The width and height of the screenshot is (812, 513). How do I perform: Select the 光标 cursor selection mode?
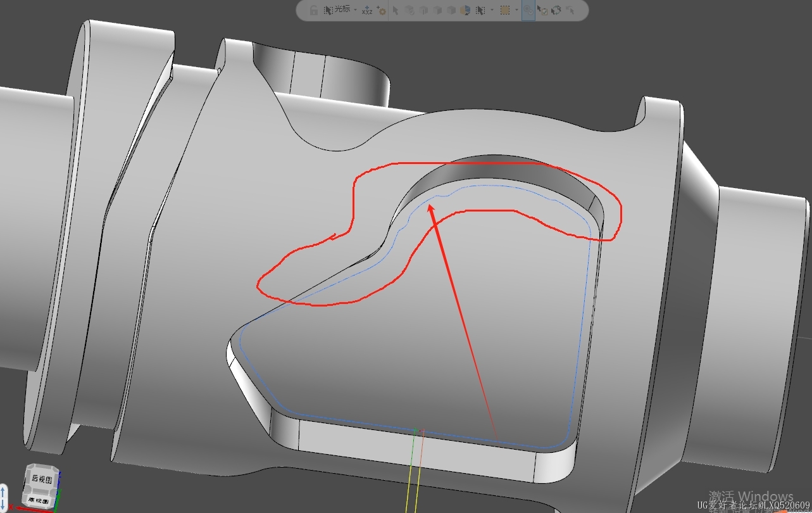337,10
